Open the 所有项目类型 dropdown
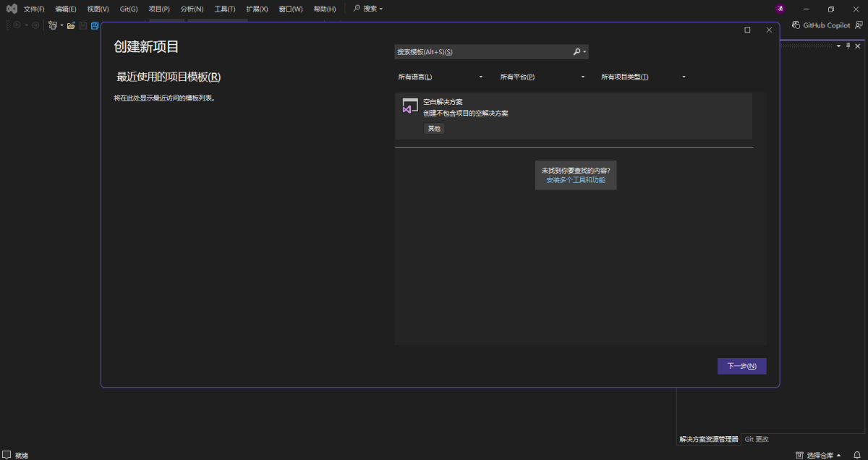Image resolution: width=868 pixels, height=460 pixels. pyautogui.click(x=644, y=76)
